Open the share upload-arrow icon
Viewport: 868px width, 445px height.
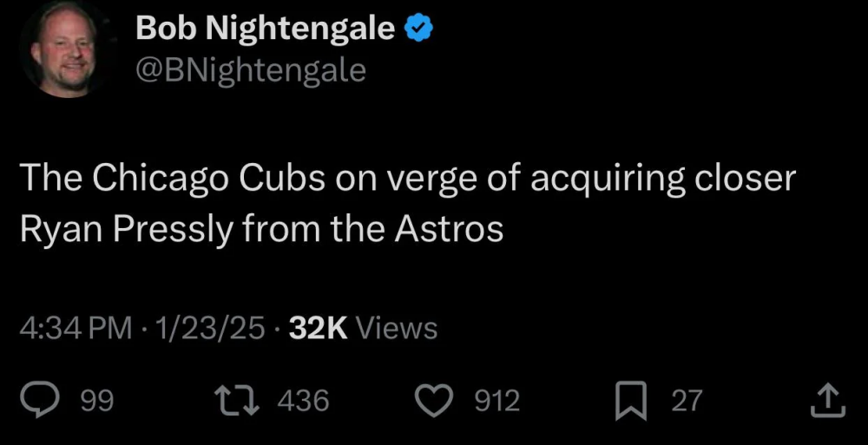tap(826, 400)
